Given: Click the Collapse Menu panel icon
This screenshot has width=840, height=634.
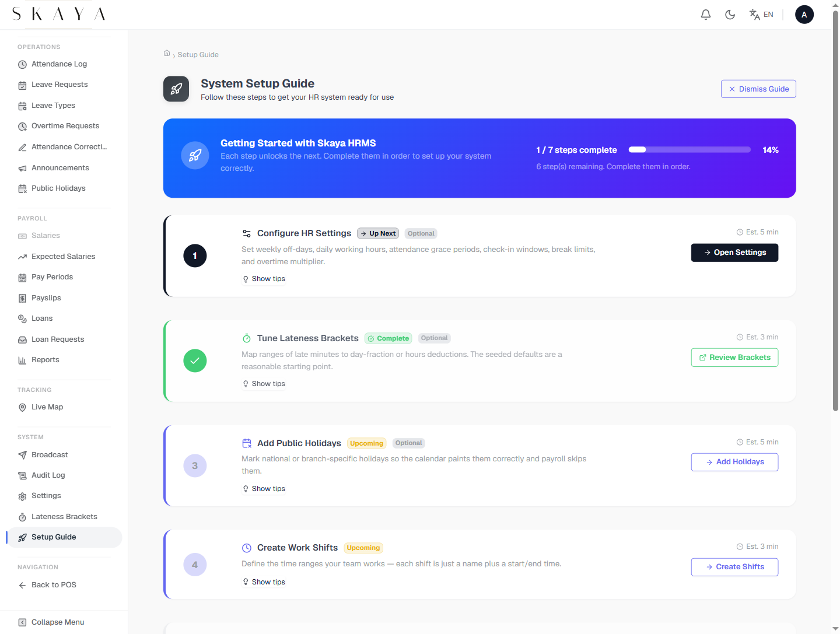Looking at the screenshot, I should [x=22, y=622].
